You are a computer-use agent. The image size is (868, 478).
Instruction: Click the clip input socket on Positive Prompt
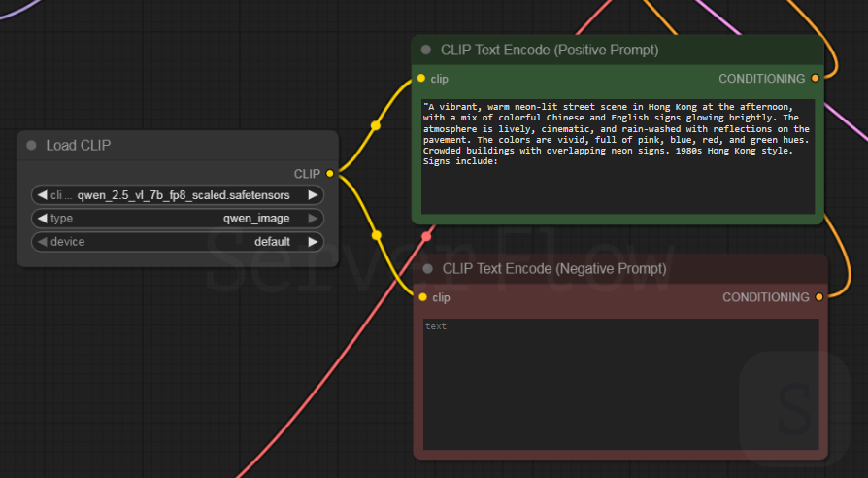coord(421,78)
